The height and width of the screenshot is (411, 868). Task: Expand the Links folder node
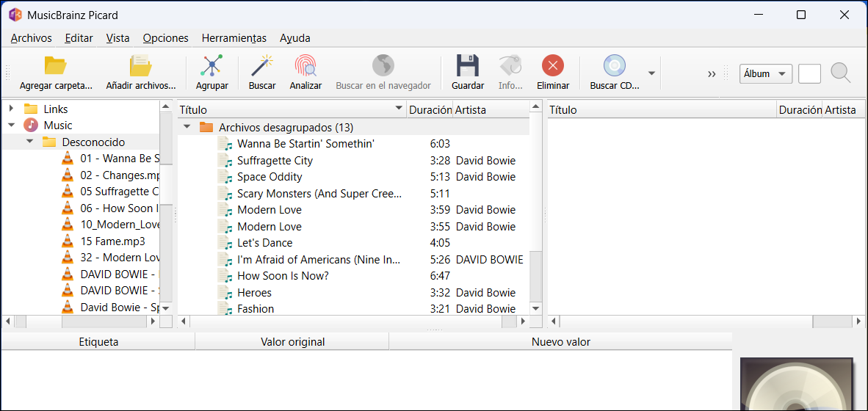(11, 109)
